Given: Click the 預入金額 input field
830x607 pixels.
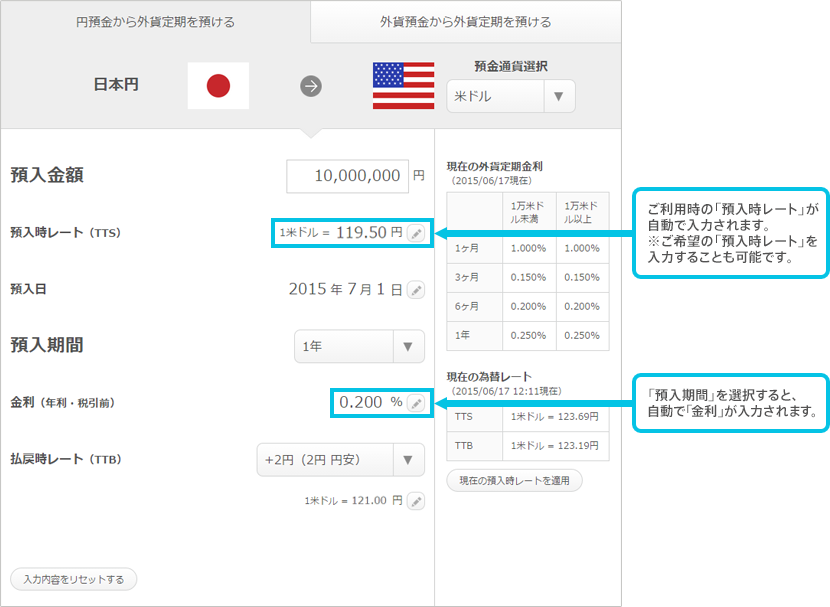Looking at the screenshot, I should (347, 175).
